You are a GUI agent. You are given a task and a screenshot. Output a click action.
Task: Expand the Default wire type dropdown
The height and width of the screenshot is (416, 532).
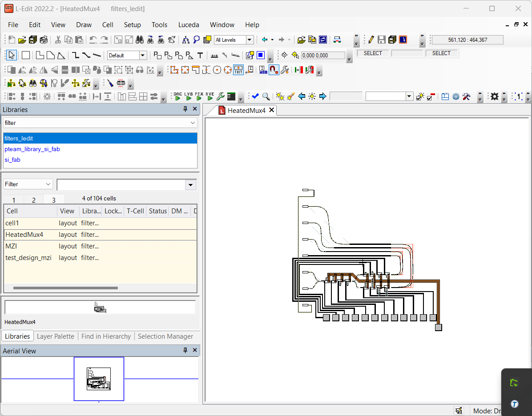pos(143,55)
